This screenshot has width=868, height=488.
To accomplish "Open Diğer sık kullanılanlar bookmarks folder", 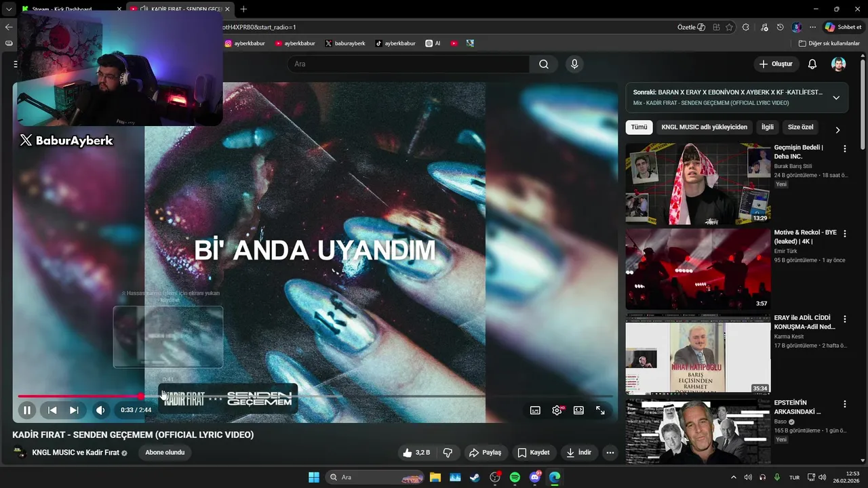I will tap(829, 43).
